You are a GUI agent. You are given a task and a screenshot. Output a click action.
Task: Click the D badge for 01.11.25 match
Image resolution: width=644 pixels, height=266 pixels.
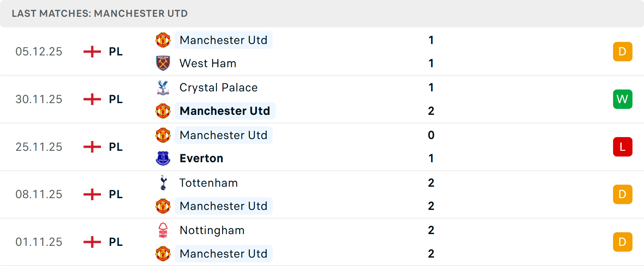tap(623, 242)
